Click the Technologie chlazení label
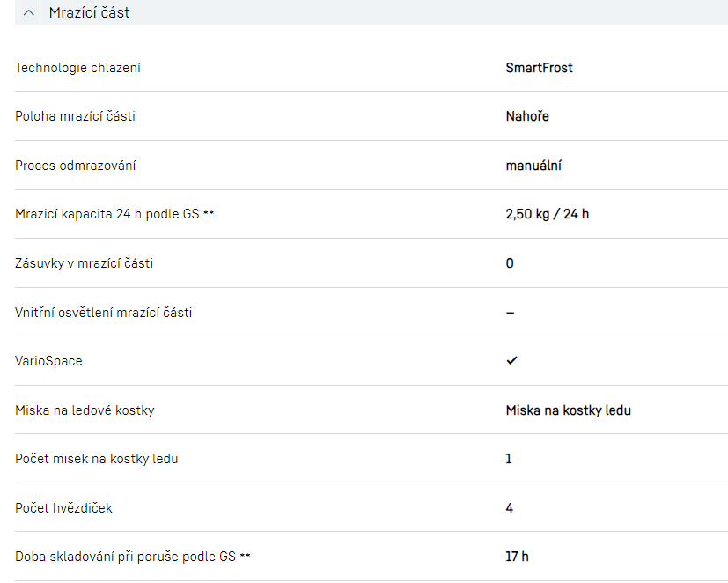Viewport: 728px width, 583px height. point(77,68)
